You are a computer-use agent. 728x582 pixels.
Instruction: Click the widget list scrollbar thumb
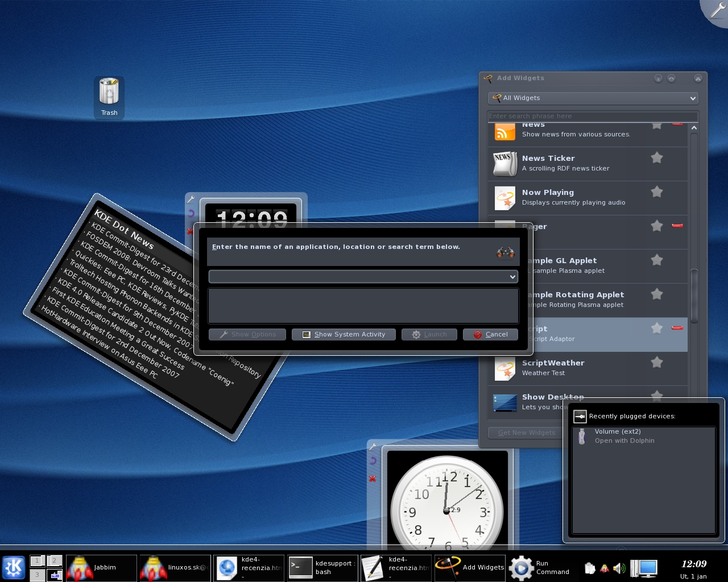[x=694, y=296]
